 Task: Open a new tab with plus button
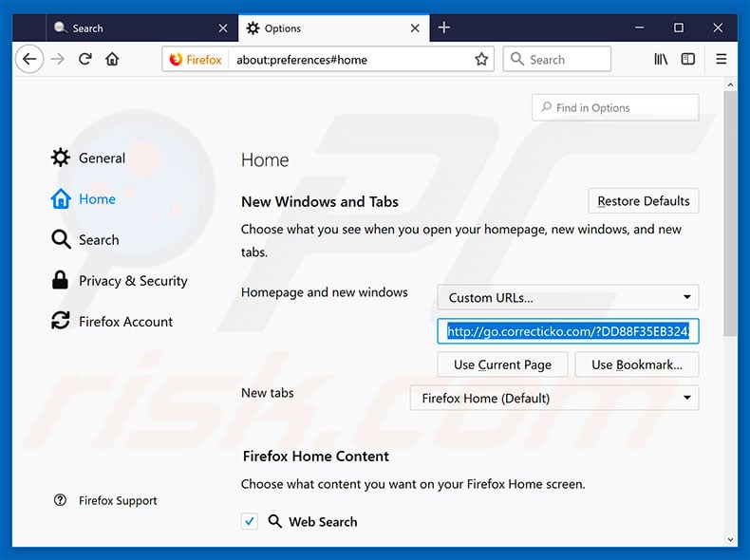444,28
